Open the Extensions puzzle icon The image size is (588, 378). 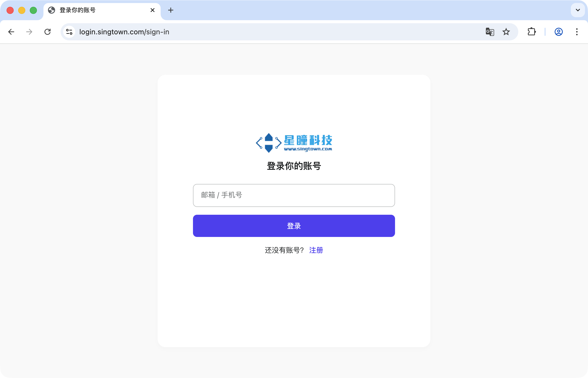click(532, 32)
